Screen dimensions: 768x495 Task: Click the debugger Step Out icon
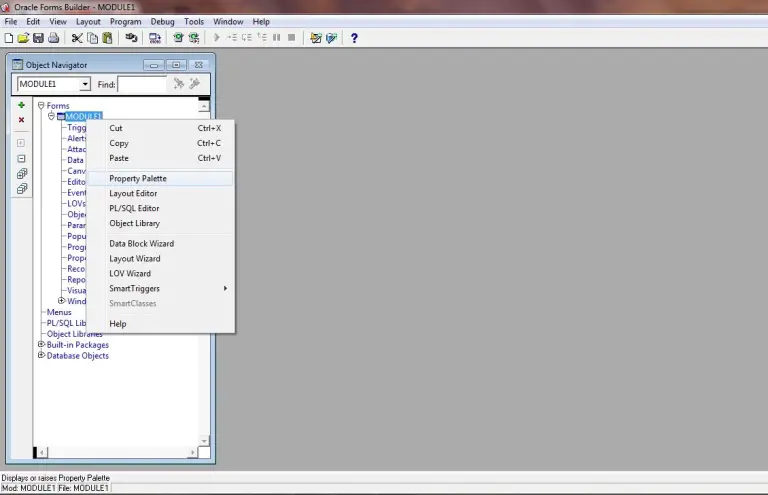(x=262, y=37)
